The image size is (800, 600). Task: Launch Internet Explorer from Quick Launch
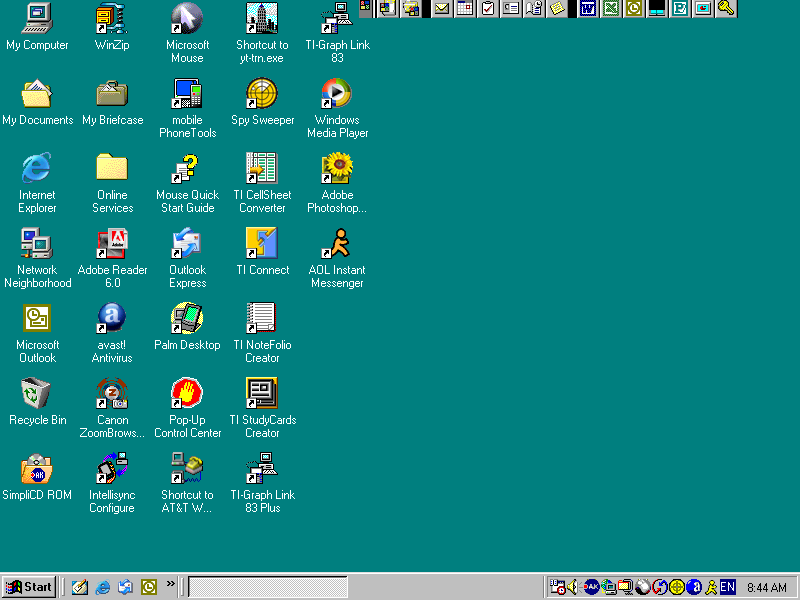point(103,587)
